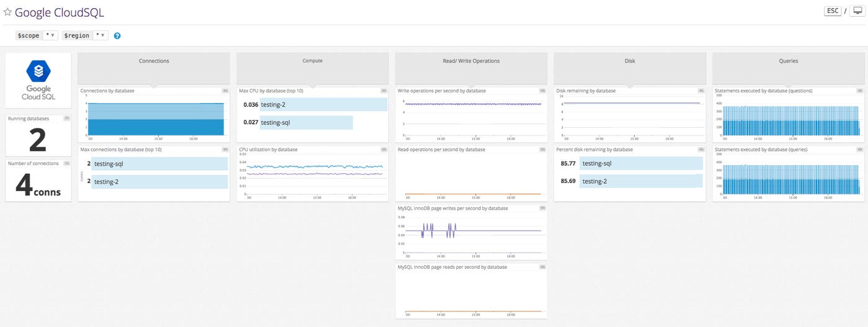
Task: Click the Google CloudSQL dashboard title
Action: click(60, 12)
